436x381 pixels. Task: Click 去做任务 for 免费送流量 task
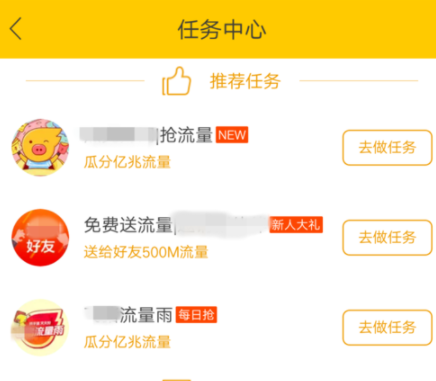click(387, 238)
